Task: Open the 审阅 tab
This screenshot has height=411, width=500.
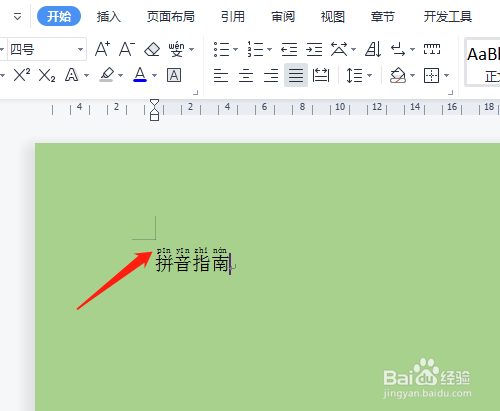Action: (x=283, y=16)
